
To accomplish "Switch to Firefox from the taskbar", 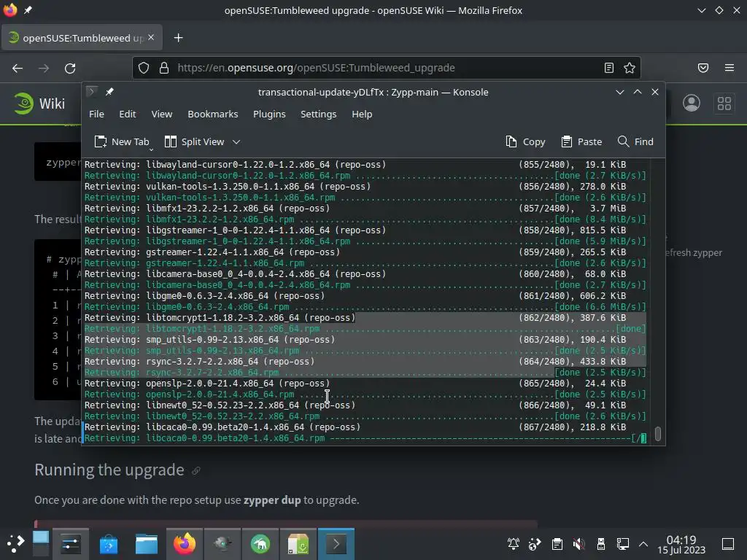I will pos(185,544).
